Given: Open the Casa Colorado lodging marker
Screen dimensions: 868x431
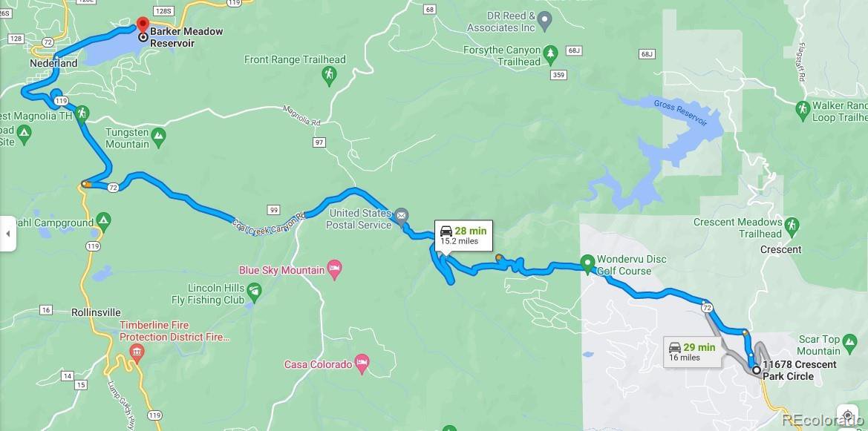Looking at the screenshot, I should coord(362,363).
